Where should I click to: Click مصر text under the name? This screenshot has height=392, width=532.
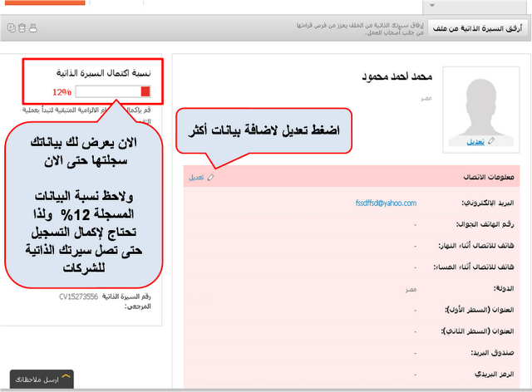tap(426, 98)
